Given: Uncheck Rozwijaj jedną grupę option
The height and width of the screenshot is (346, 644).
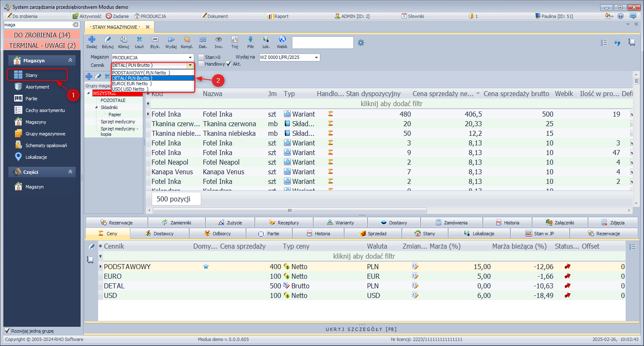Looking at the screenshot, I should 7,331.
